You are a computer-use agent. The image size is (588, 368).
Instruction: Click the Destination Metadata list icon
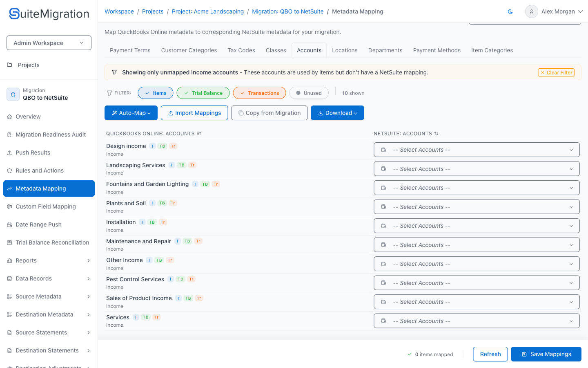(9, 314)
